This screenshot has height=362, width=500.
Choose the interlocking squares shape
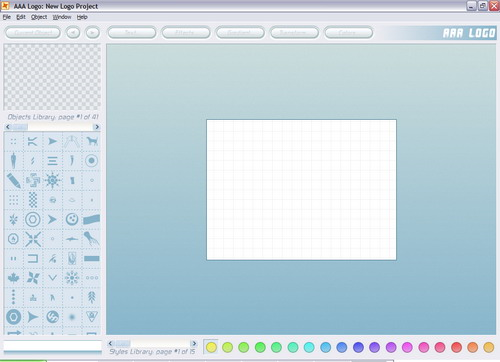(x=33, y=180)
